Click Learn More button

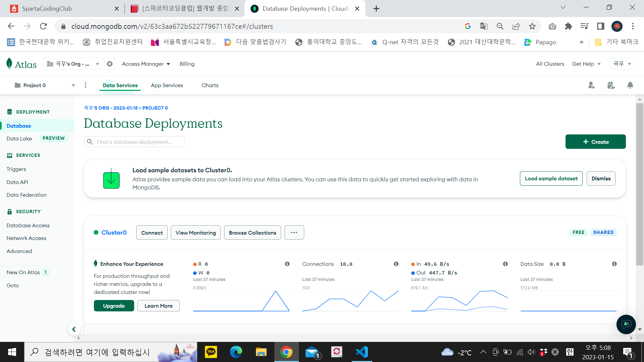[x=158, y=306]
